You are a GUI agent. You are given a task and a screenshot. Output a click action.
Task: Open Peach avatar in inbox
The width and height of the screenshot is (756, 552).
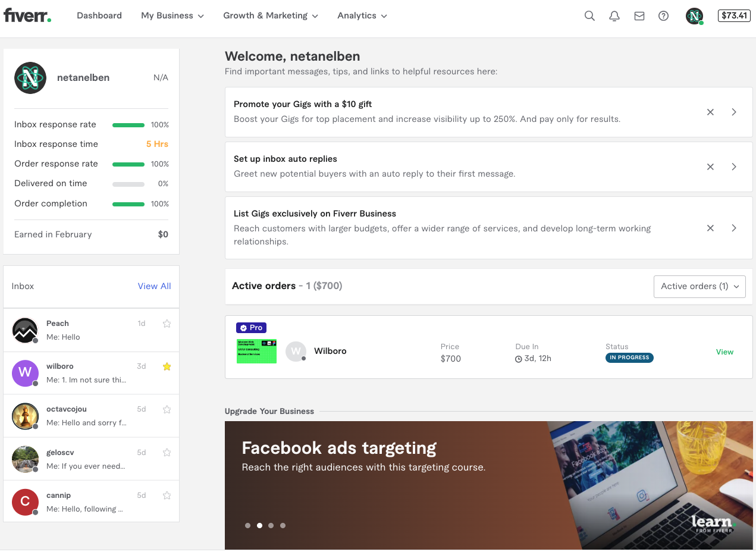click(25, 330)
